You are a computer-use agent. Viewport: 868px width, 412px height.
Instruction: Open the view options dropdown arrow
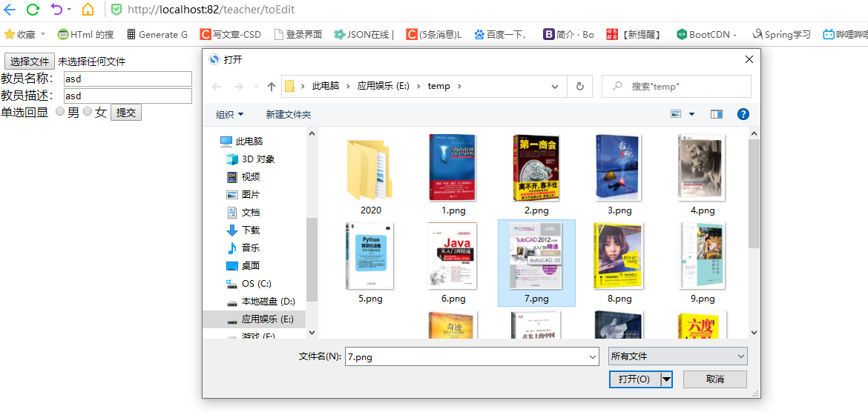pos(691,114)
